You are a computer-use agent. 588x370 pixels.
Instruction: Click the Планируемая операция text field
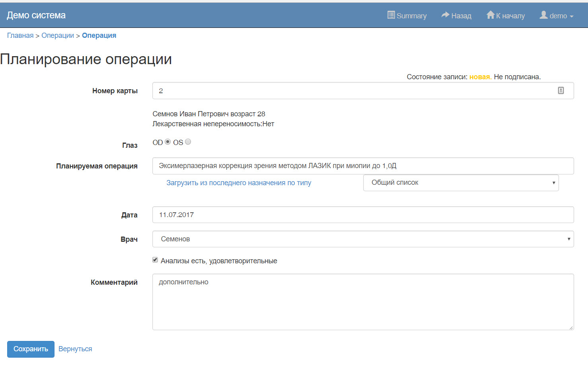tap(362, 166)
